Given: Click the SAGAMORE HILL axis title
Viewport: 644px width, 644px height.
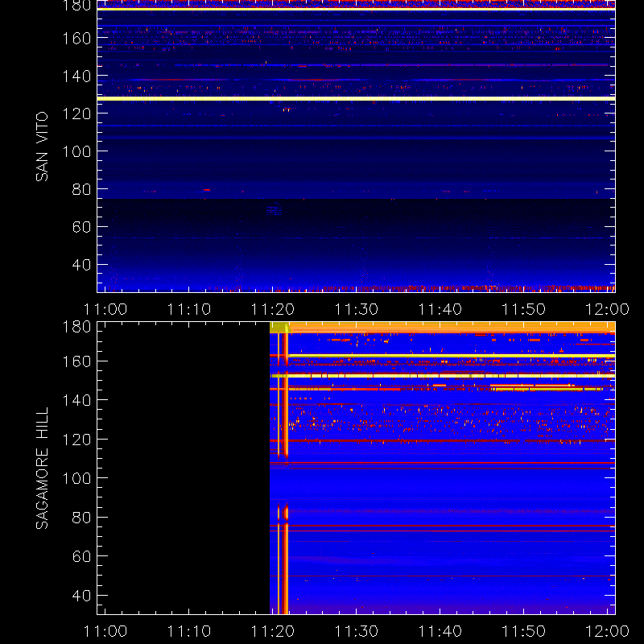Looking at the screenshot, I should 42,469.
